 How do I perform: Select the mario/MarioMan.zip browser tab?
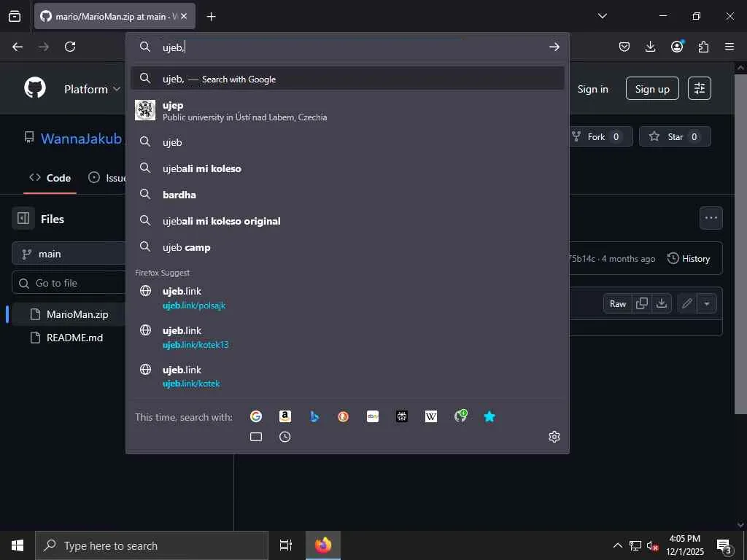pyautogui.click(x=115, y=16)
